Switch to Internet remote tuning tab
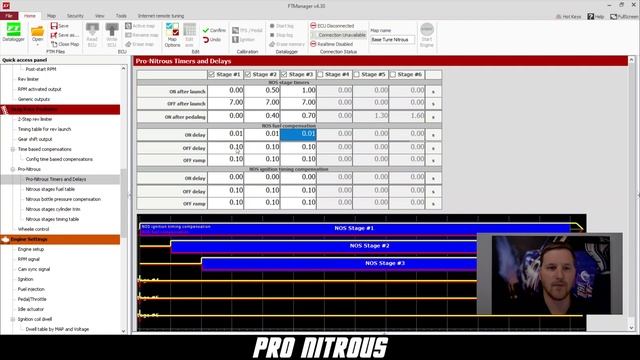Screen dimensions: 640x360 tap(161, 16)
